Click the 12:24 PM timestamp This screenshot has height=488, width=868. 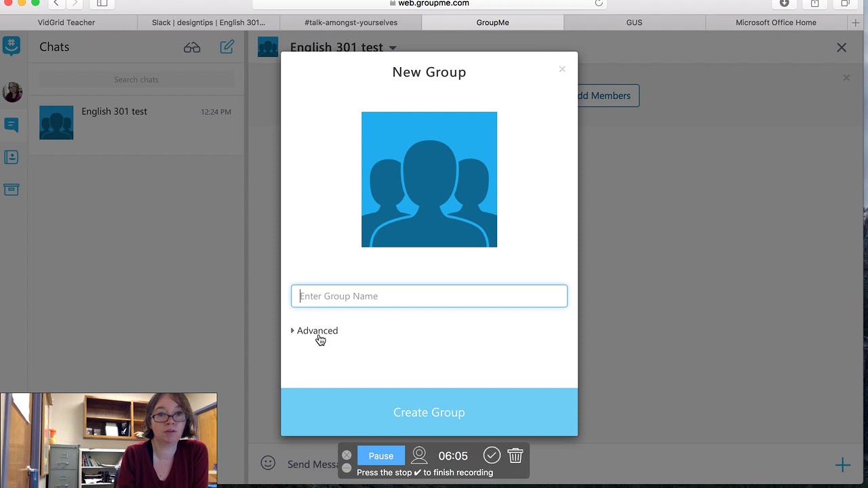click(216, 112)
